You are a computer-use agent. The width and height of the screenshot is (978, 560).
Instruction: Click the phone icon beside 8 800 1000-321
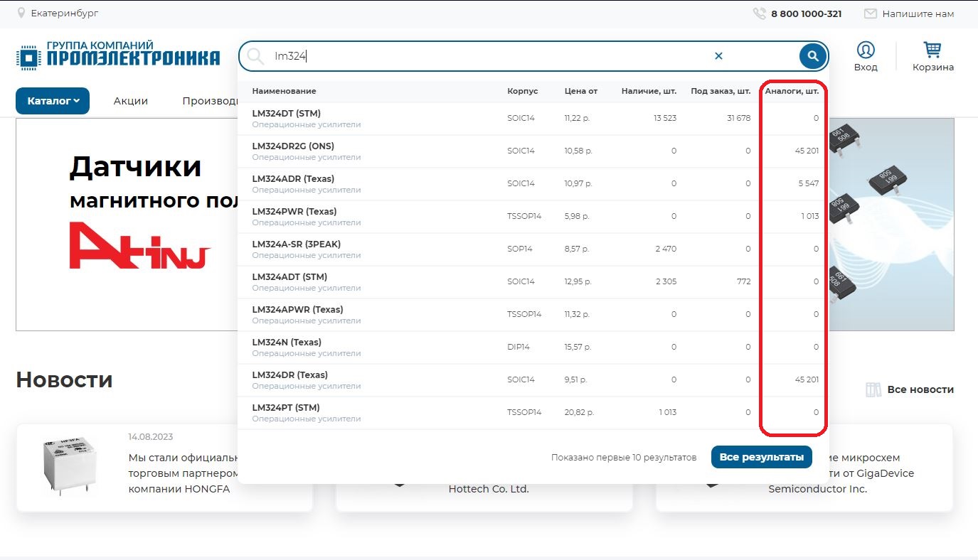click(x=759, y=14)
